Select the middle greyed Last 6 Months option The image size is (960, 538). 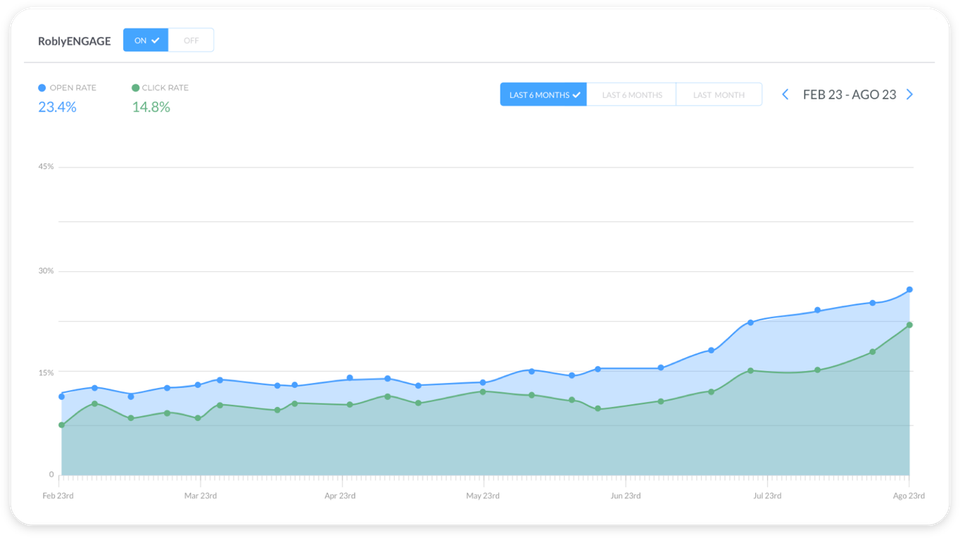tap(632, 95)
